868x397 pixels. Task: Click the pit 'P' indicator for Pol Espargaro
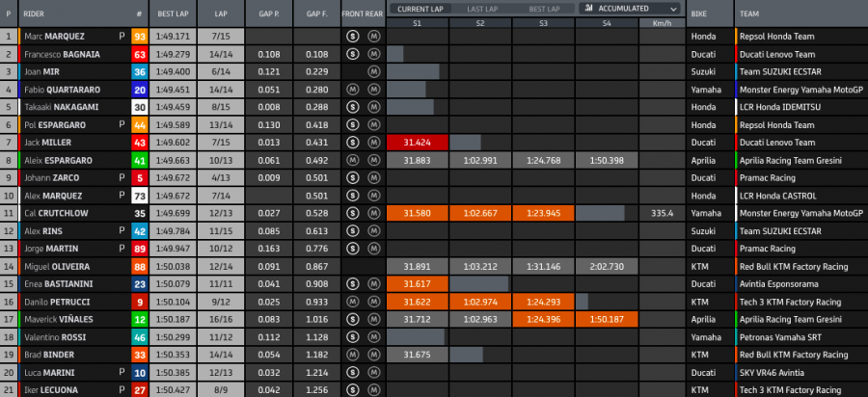[x=122, y=125]
